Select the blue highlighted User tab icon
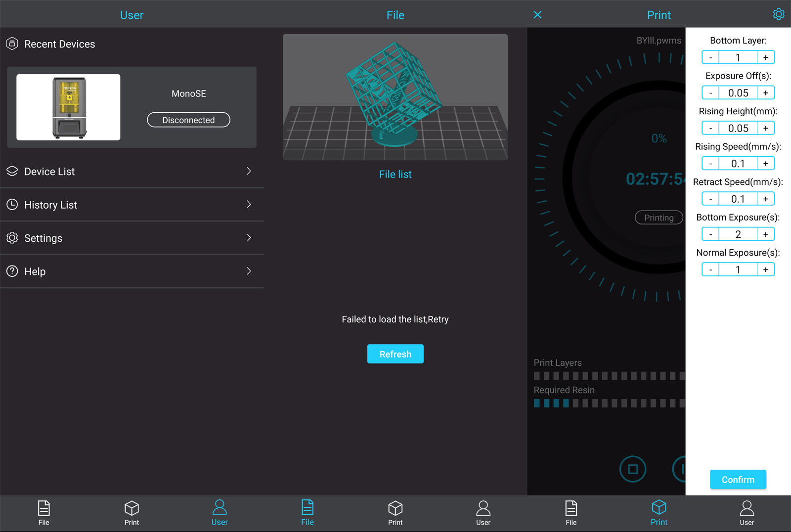The width and height of the screenshot is (791, 532). [x=220, y=508]
